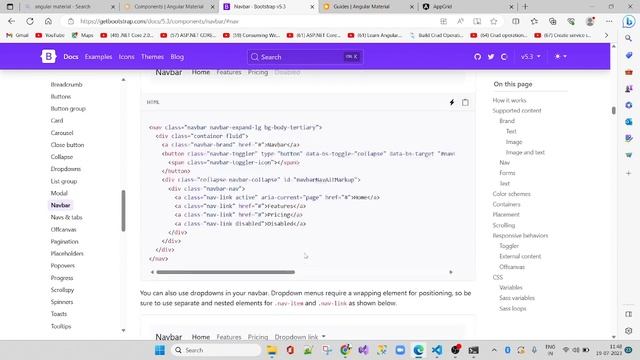The image size is (640, 360).
Task: Open the Icons navigation link
Action: pyautogui.click(x=127, y=57)
